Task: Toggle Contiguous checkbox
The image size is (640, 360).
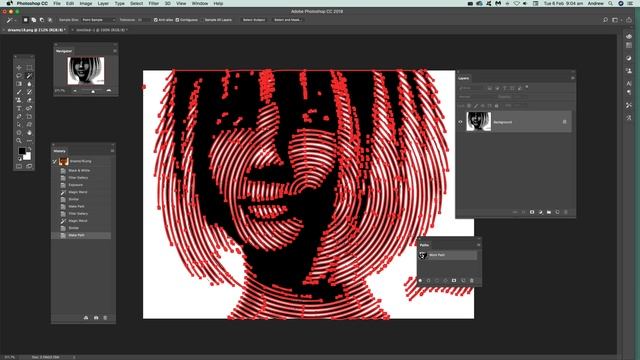Action: (x=177, y=20)
